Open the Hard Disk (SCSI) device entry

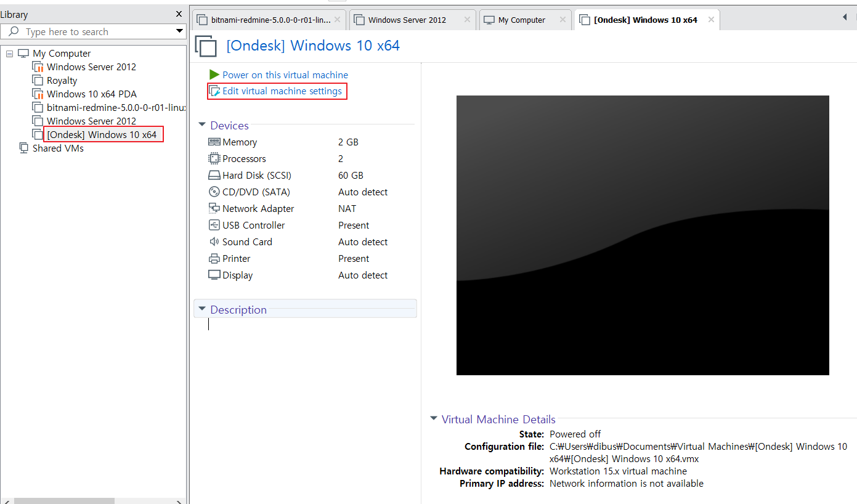pos(257,175)
